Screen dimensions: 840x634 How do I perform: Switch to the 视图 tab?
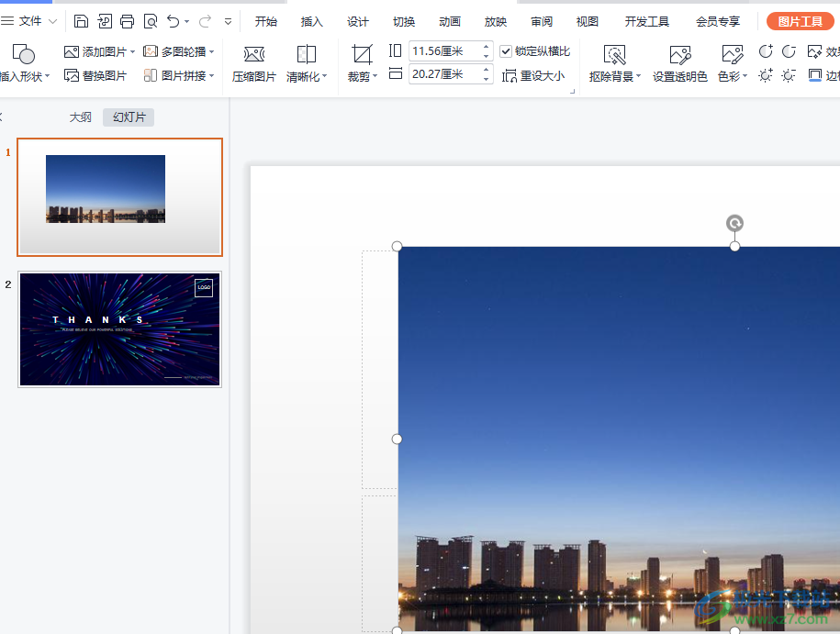(x=588, y=21)
